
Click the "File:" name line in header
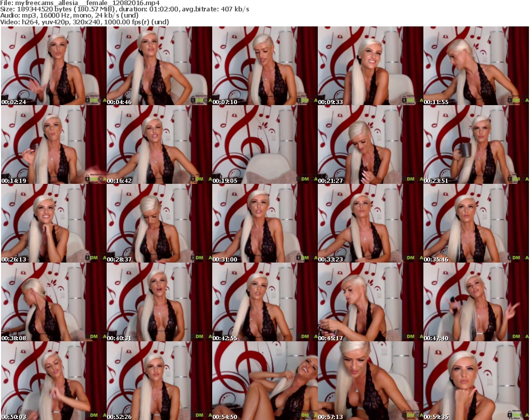pyautogui.click(x=80, y=3)
